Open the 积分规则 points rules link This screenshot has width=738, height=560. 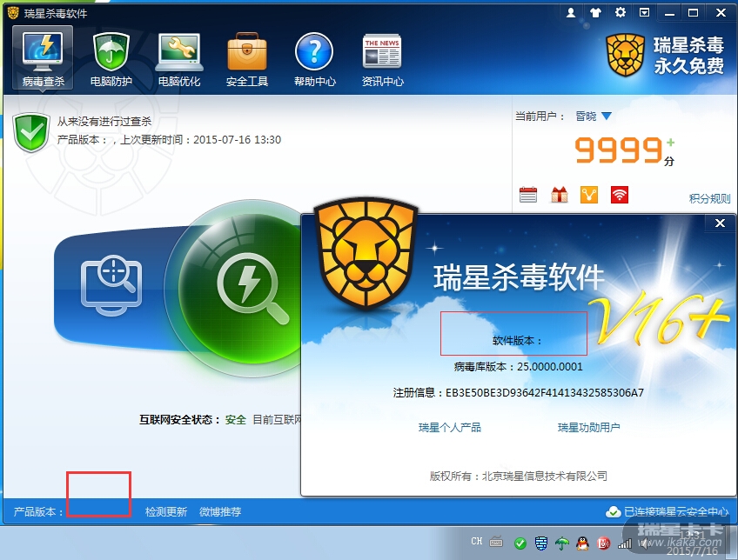(x=709, y=198)
